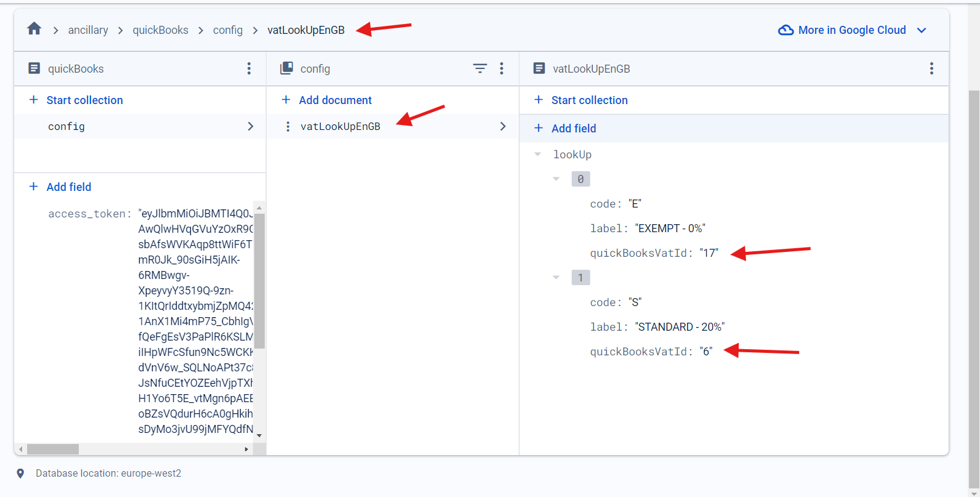The height and width of the screenshot is (497, 980).
Task: Click More in Google Cloud link
Action: [852, 30]
